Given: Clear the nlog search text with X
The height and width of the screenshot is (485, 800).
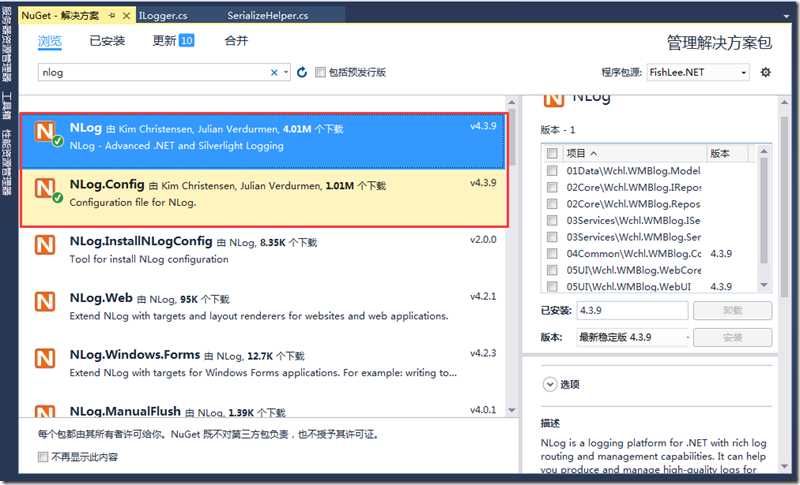Looking at the screenshot, I should (274, 72).
